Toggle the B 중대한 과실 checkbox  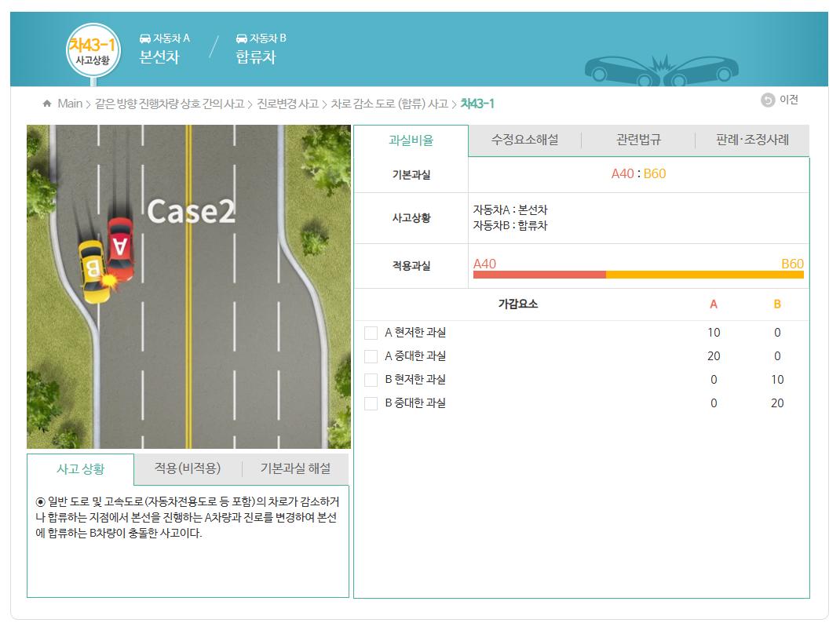pyautogui.click(x=371, y=403)
